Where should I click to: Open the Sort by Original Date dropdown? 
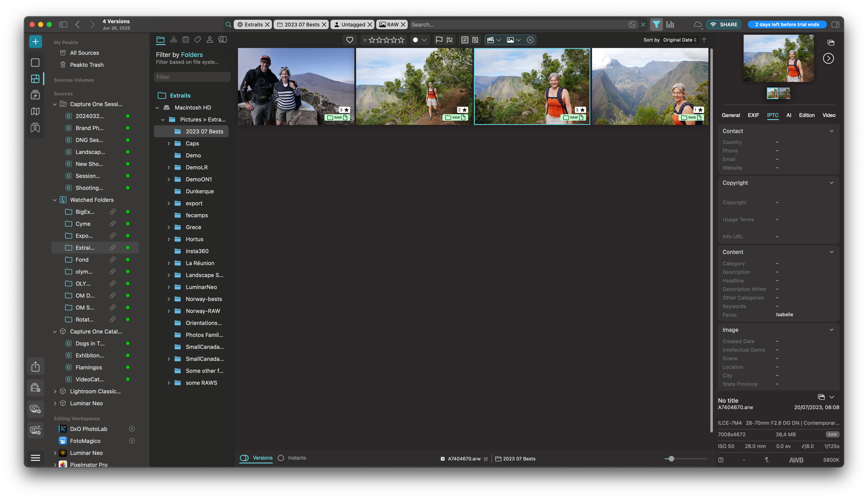tap(680, 40)
